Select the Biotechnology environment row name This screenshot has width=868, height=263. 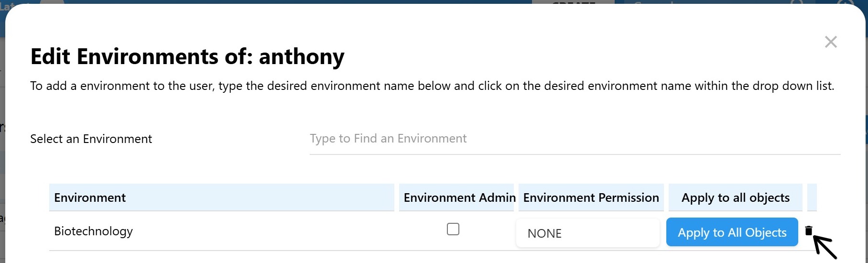[93, 231]
